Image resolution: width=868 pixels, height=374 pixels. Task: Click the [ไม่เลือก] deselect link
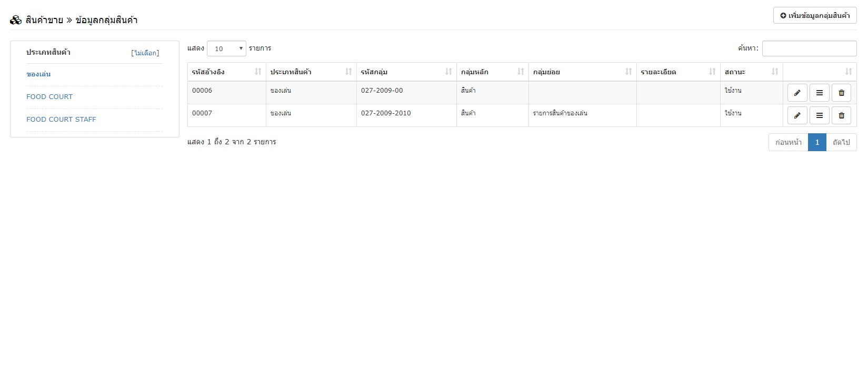[145, 53]
